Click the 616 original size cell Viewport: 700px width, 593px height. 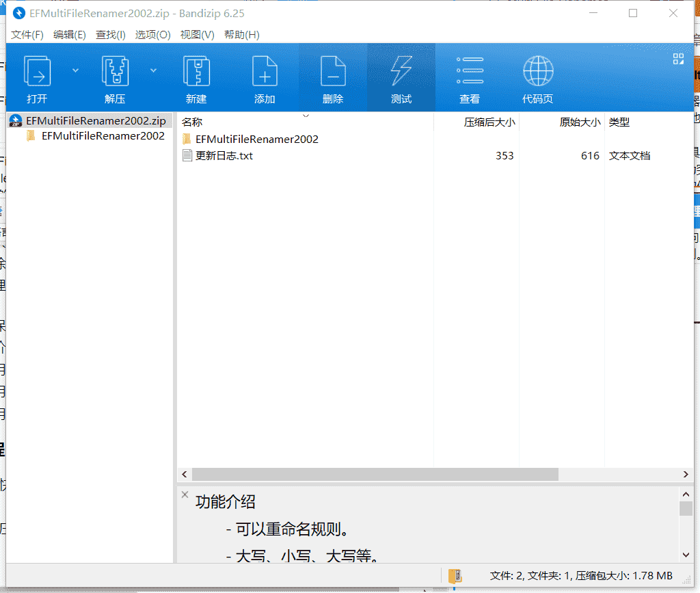pos(590,156)
